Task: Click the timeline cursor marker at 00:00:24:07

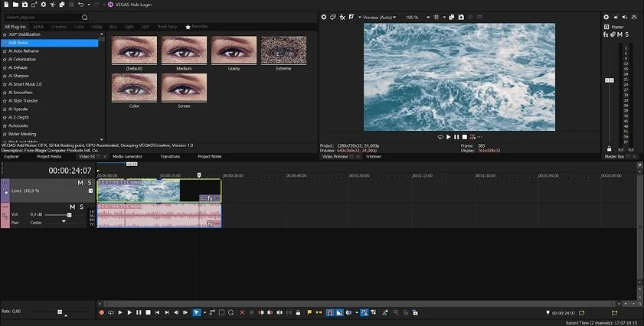Action: click(x=199, y=175)
